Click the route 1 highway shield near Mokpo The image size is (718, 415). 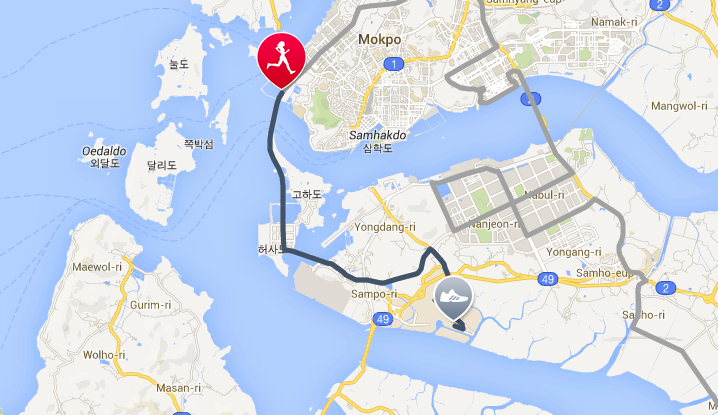[393, 64]
